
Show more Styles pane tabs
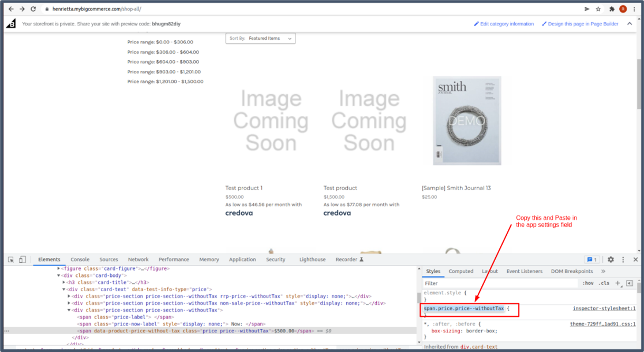click(603, 271)
